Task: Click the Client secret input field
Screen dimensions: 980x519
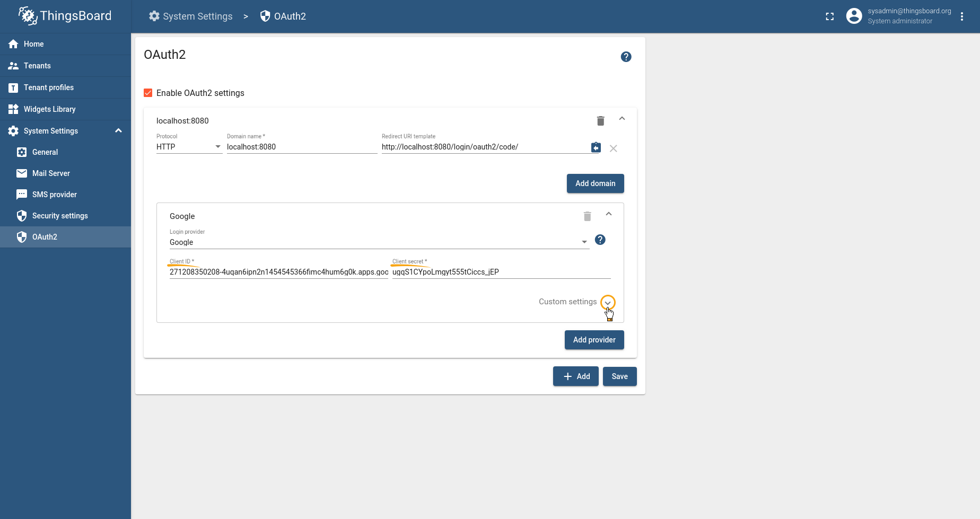Action: point(502,272)
